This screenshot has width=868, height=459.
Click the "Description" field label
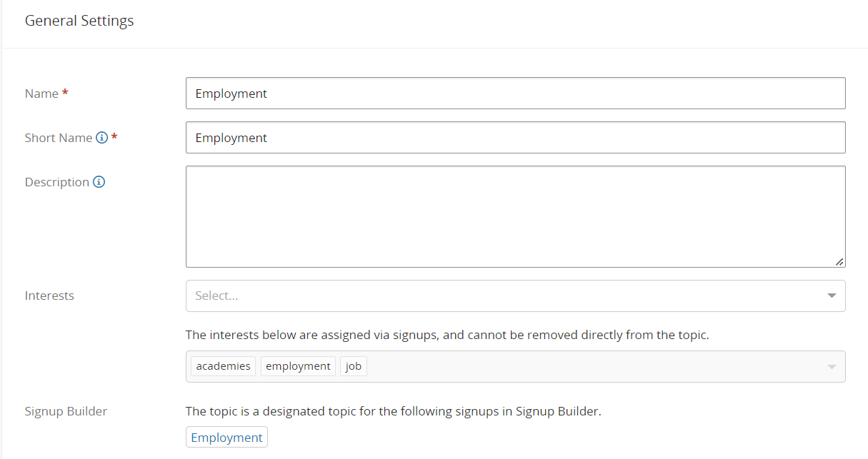[x=57, y=182]
